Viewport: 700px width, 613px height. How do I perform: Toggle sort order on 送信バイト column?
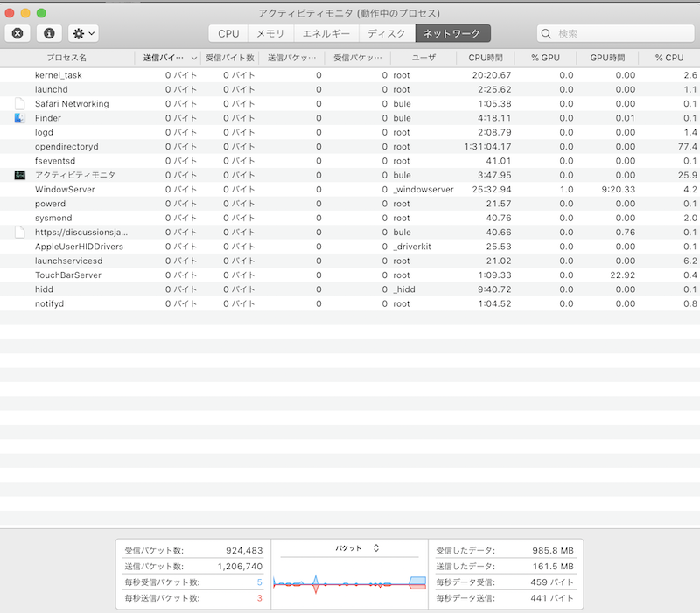pyautogui.click(x=171, y=58)
